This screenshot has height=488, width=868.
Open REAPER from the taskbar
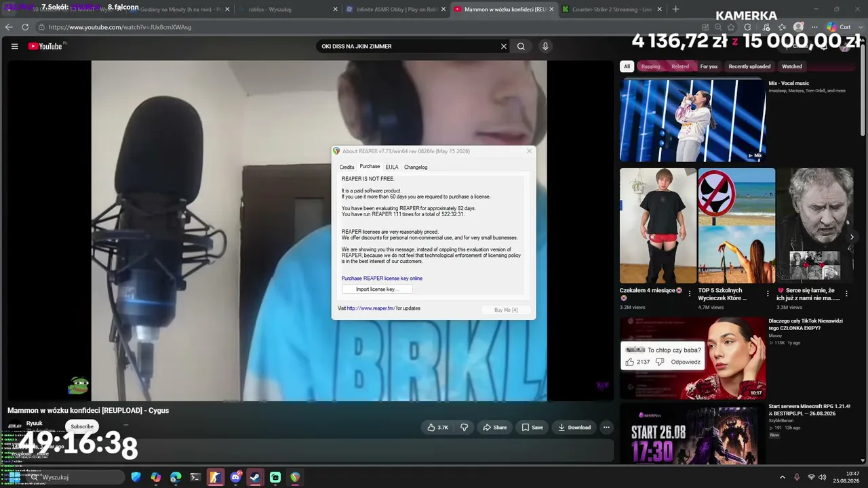(295, 477)
